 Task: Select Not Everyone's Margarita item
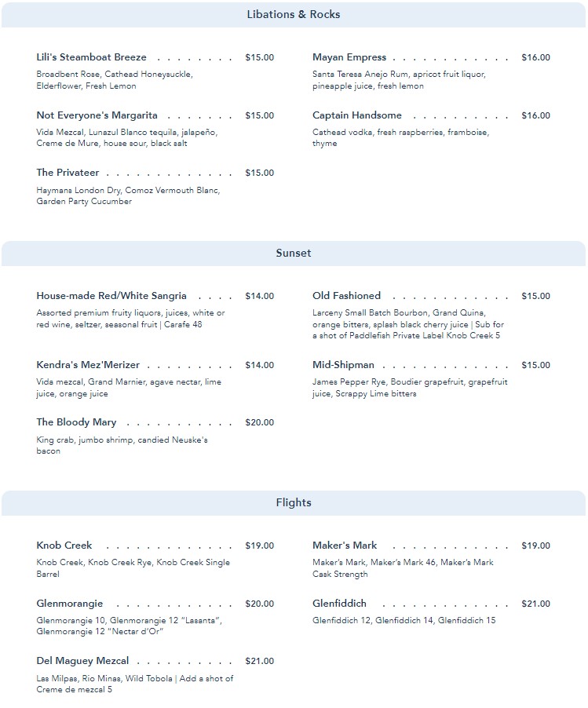pos(97,115)
